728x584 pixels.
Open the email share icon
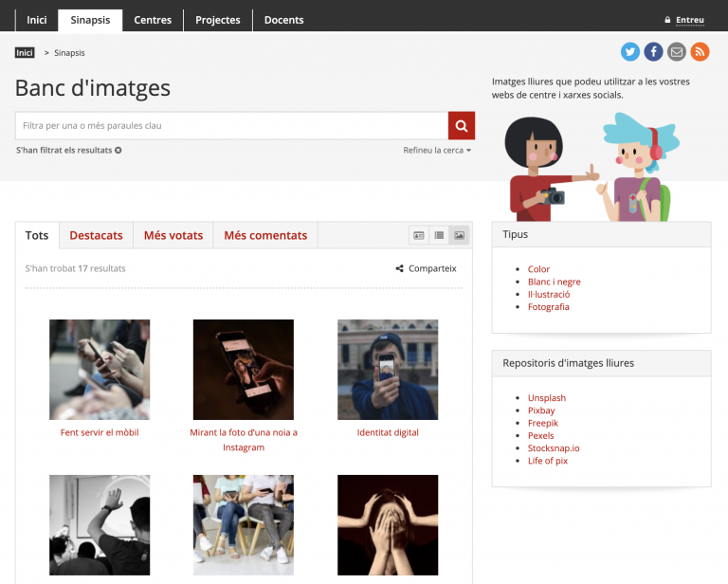(677, 52)
